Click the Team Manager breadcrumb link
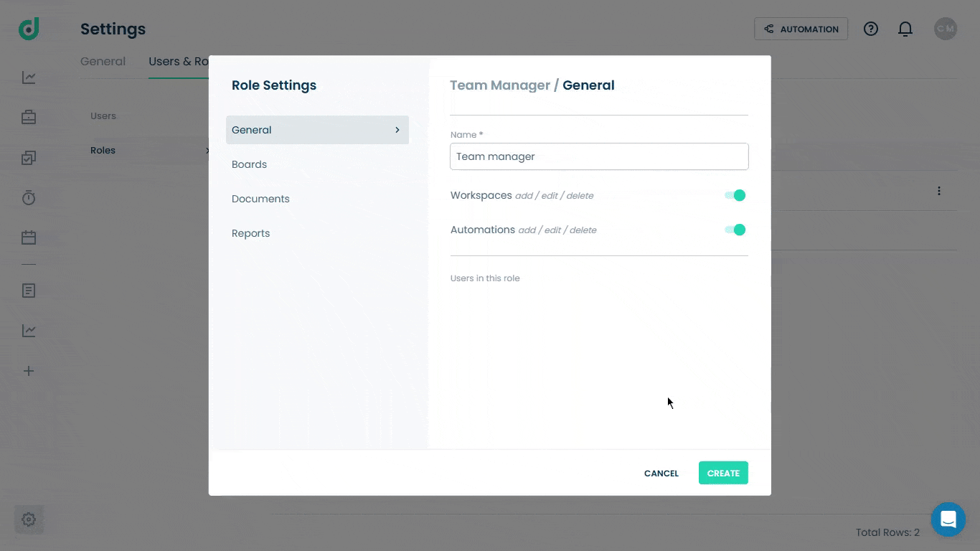Screen dimensions: 980x551 pos(500,85)
